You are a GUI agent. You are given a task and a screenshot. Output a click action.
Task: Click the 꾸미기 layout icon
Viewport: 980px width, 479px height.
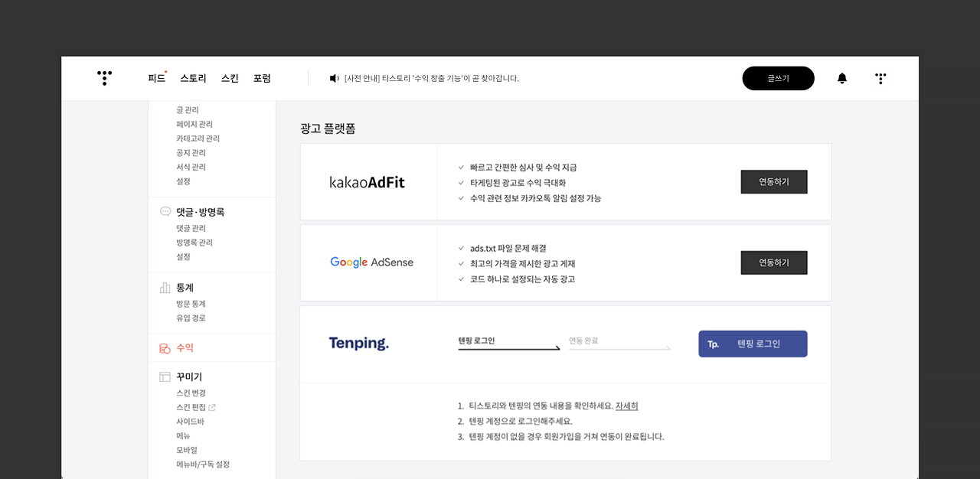165,377
